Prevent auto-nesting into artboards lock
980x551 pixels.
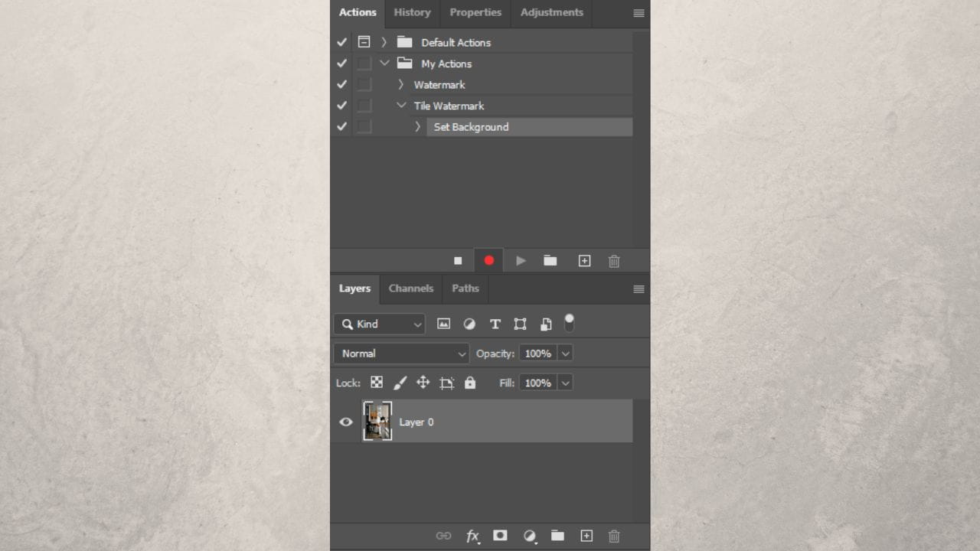click(447, 383)
